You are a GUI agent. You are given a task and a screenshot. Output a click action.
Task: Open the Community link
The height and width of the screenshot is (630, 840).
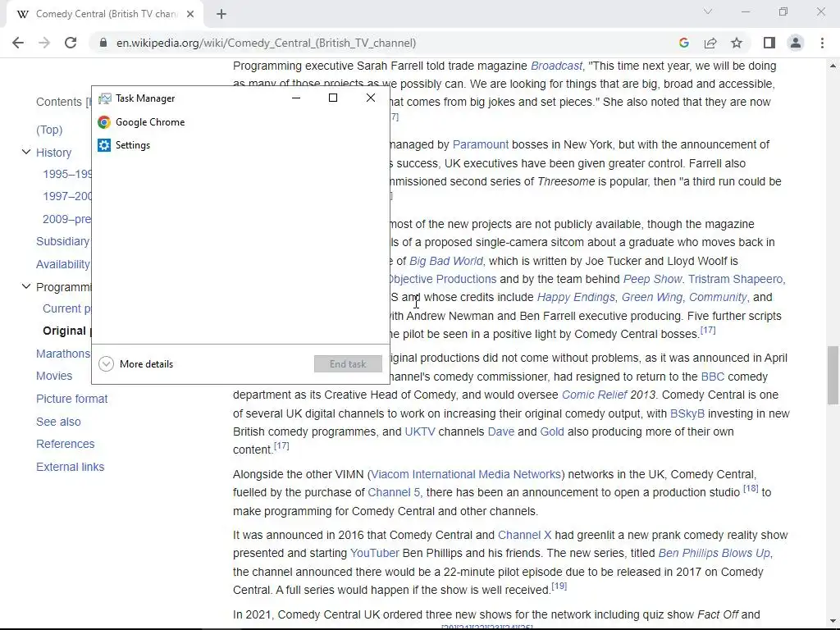[x=718, y=297]
